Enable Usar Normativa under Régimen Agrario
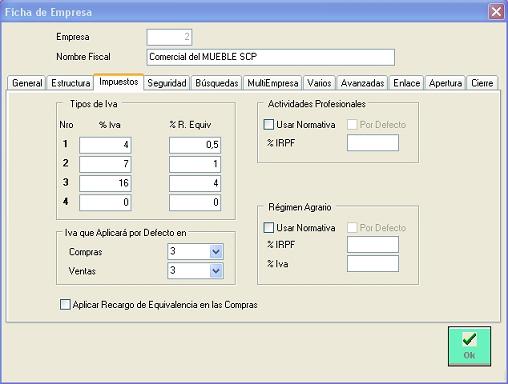Image resolution: width=508 pixels, height=384 pixels. coord(269,228)
